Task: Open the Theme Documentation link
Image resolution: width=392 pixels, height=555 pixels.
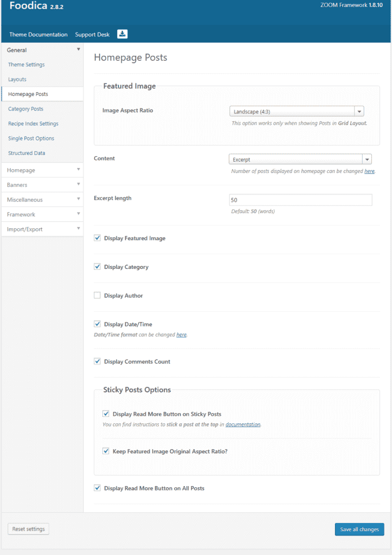Action: click(x=38, y=34)
